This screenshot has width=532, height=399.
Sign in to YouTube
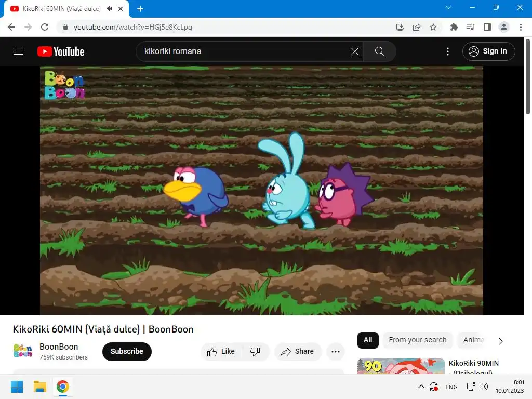[x=488, y=51]
